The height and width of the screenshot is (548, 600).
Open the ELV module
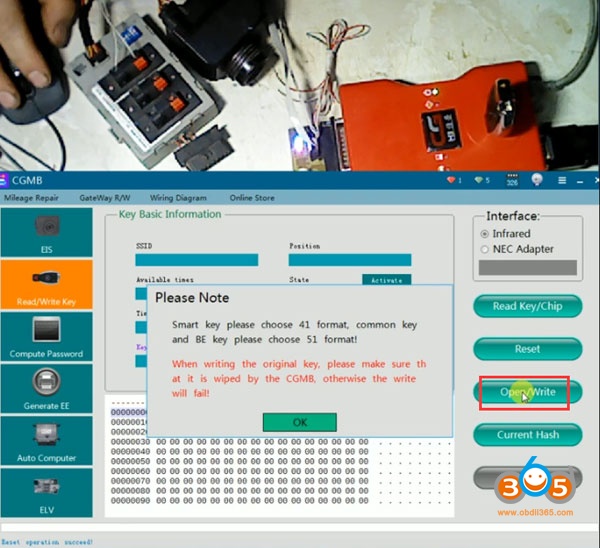[x=46, y=493]
